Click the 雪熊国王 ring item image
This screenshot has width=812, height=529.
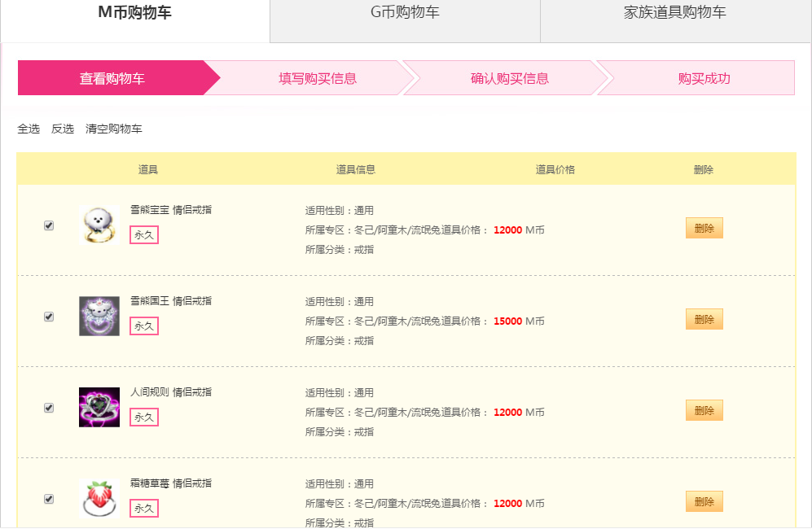pos(99,316)
